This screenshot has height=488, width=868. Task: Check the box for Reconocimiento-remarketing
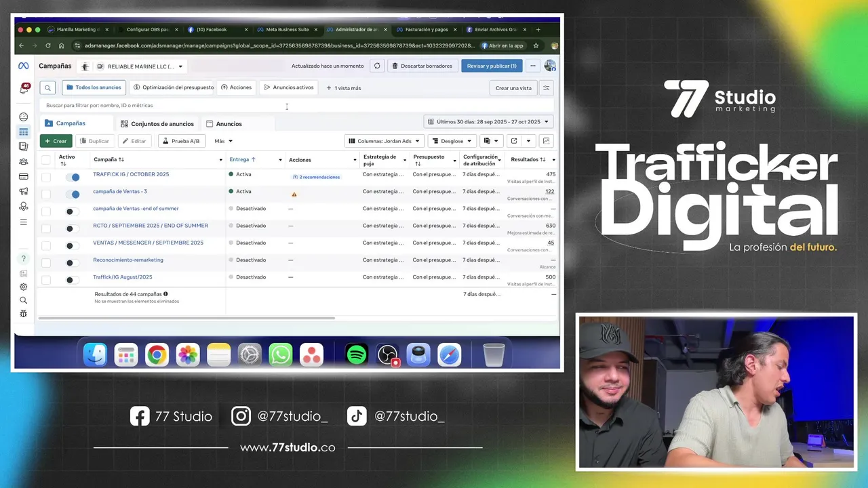[x=46, y=262]
